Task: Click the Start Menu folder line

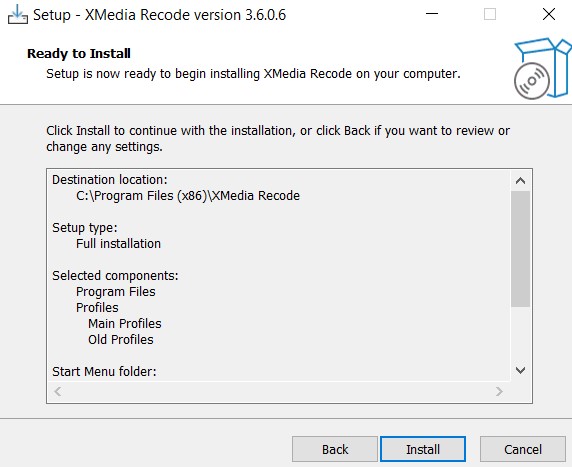Action: pos(104,371)
